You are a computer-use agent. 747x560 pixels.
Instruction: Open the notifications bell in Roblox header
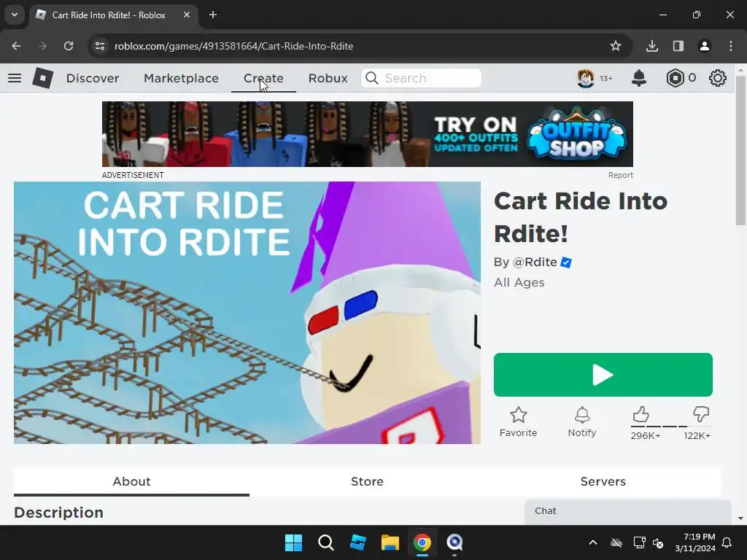(x=639, y=78)
